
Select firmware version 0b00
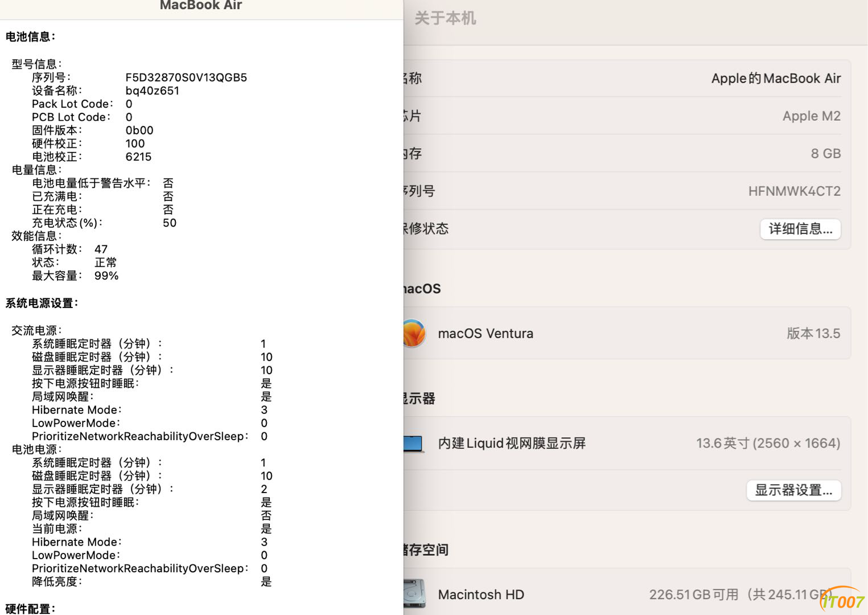pos(139,130)
